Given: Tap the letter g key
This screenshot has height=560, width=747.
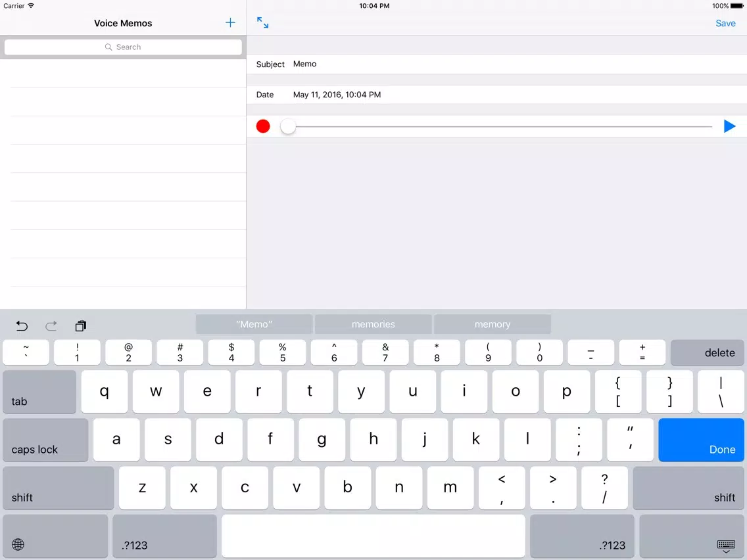Looking at the screenshot, I should point(322,440).
